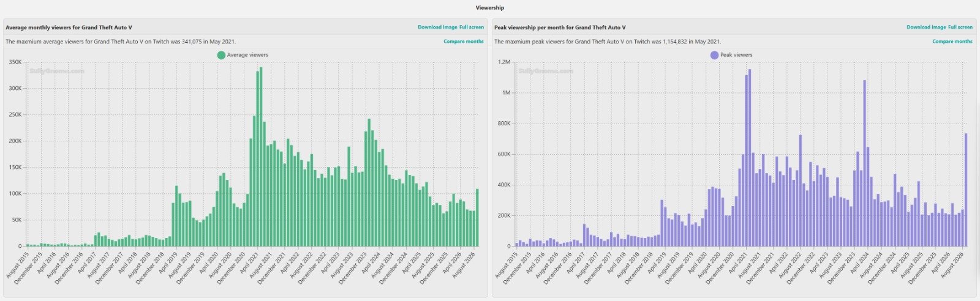This screenshot has width=980, height=301.
Task: Click the last green bar in average chart
Action: tap(477, 217)
